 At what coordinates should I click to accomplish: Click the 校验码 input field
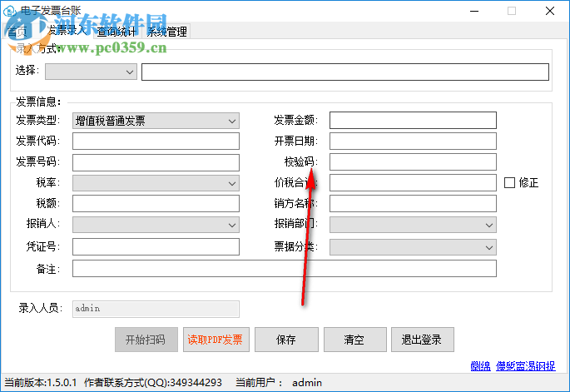click(x=413, y=161)
